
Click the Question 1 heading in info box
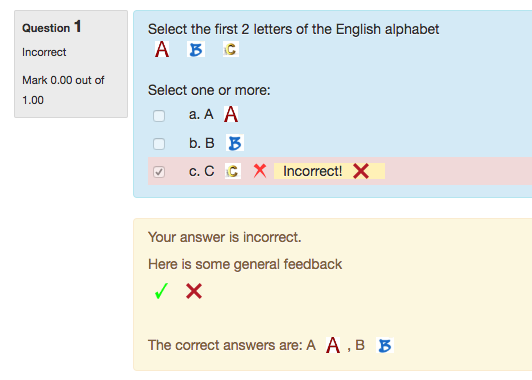point(52,27)
